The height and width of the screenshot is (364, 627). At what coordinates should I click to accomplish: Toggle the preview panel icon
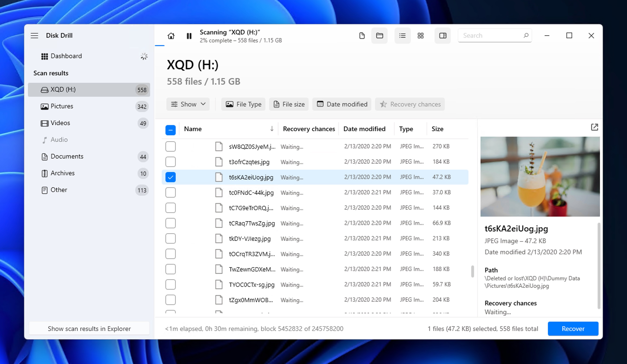tap(442, 36)
